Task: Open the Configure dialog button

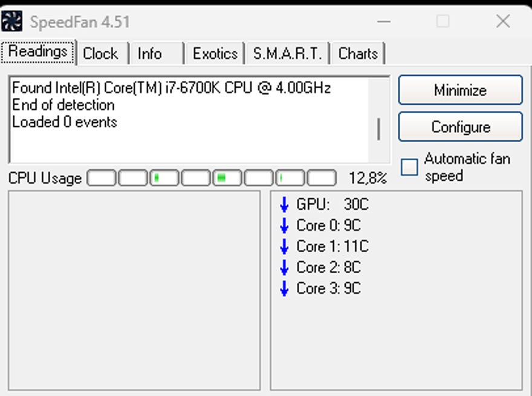Action: 461,127
